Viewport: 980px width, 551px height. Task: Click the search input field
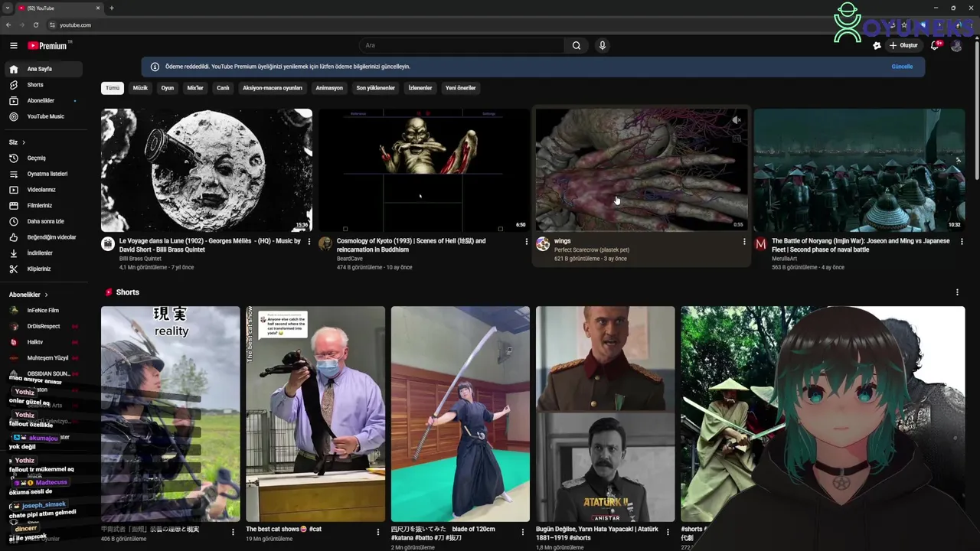(462, 46)
